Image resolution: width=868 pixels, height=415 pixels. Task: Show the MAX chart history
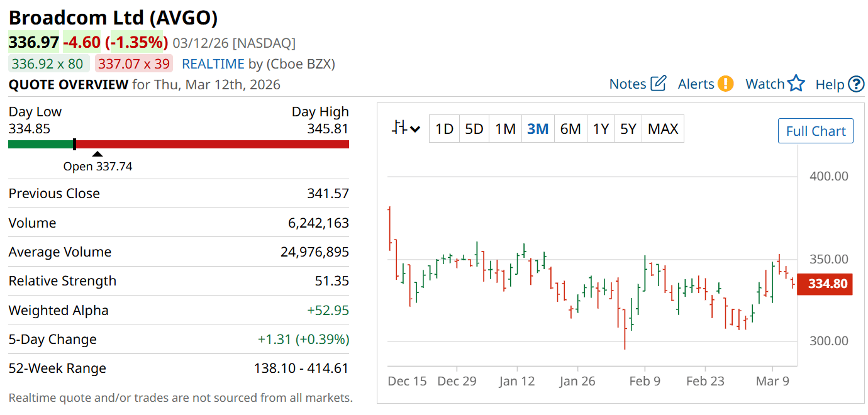pyautogui.click(x=663, y=129)
